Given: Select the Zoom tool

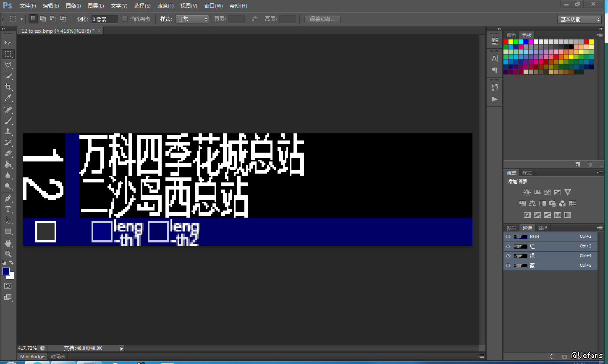Looking at the screenshot, I should pos(8,254).
